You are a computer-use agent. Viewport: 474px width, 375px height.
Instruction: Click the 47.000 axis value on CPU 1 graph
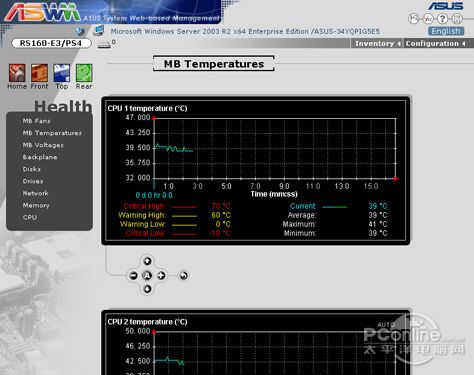pos(138,117)
